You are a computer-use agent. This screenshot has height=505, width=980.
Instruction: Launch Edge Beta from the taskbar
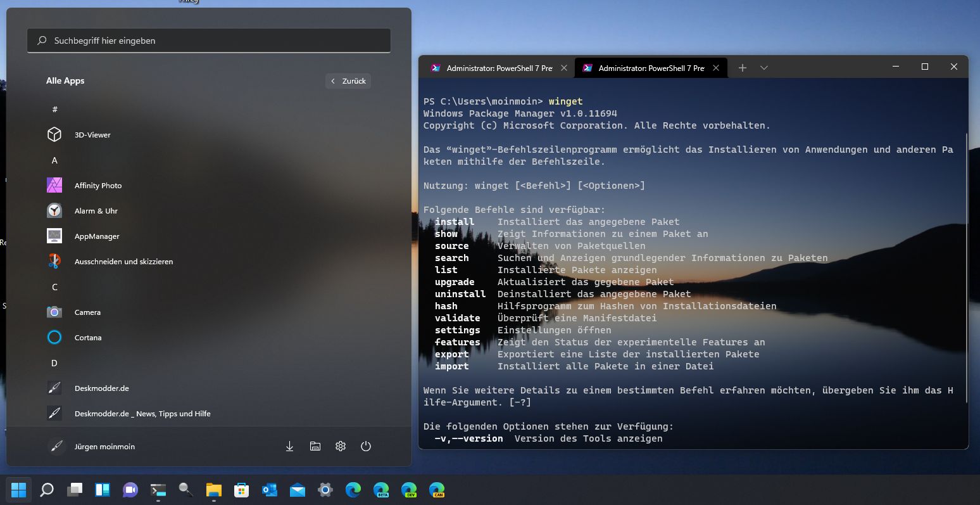click(x=381, y=490)
